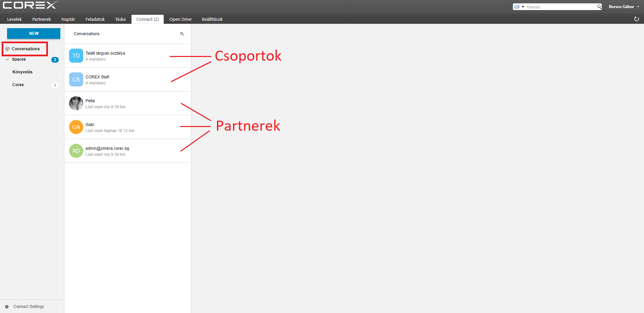Select Conversations in the sidebar

(25, 49)
